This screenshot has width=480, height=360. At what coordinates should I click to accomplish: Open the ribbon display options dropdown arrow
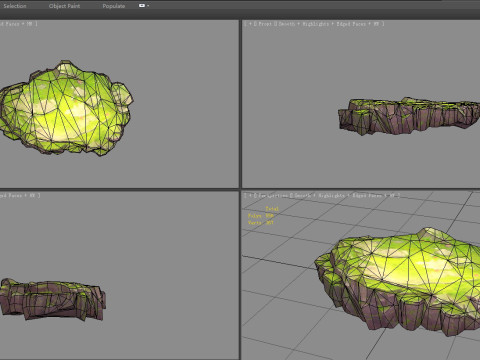[148, 6]
